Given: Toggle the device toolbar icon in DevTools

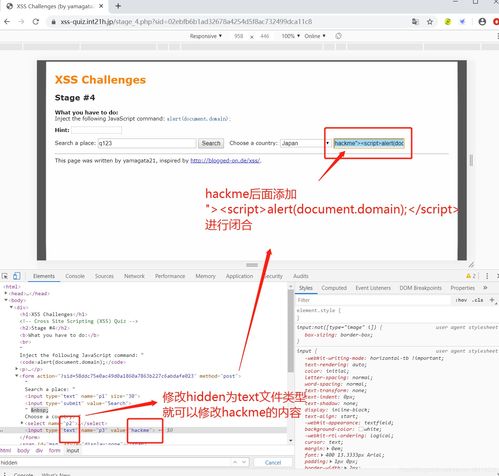Looking at the screenshot, I should click(16, 276).
